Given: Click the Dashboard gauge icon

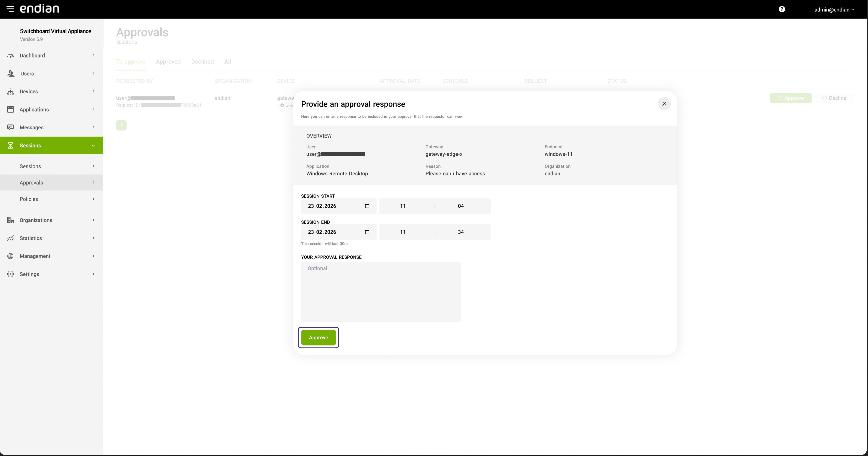Looking at the screenshot, I should [x=10, y=56].
